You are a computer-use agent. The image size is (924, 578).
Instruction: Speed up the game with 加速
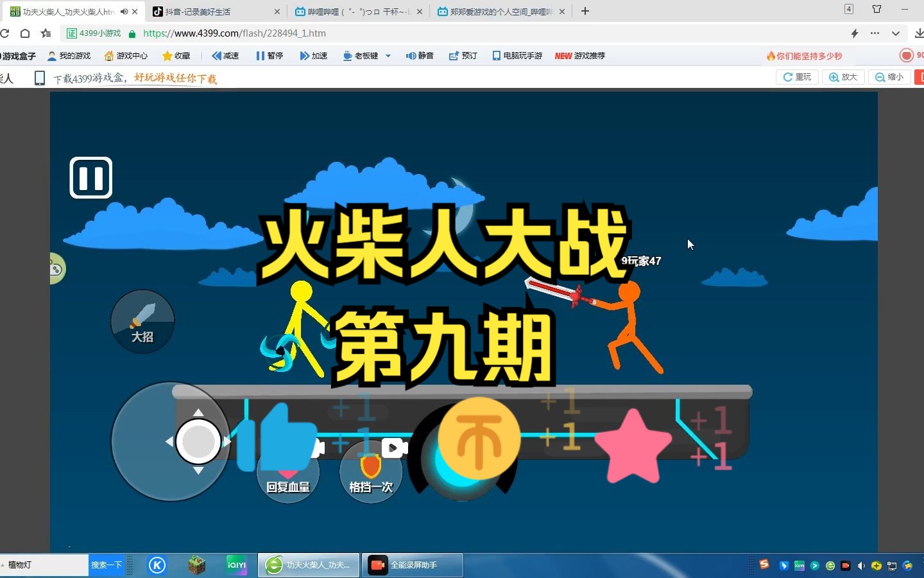314,56
